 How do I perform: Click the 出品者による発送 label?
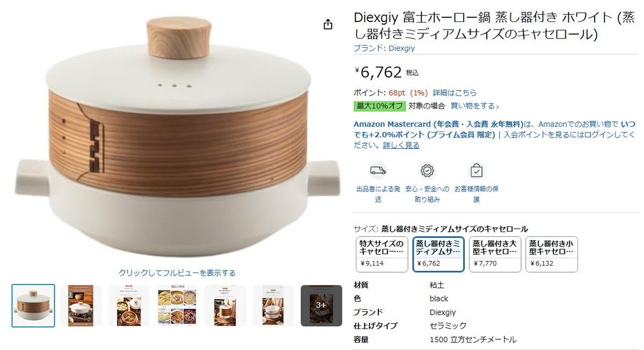[378, 194]
